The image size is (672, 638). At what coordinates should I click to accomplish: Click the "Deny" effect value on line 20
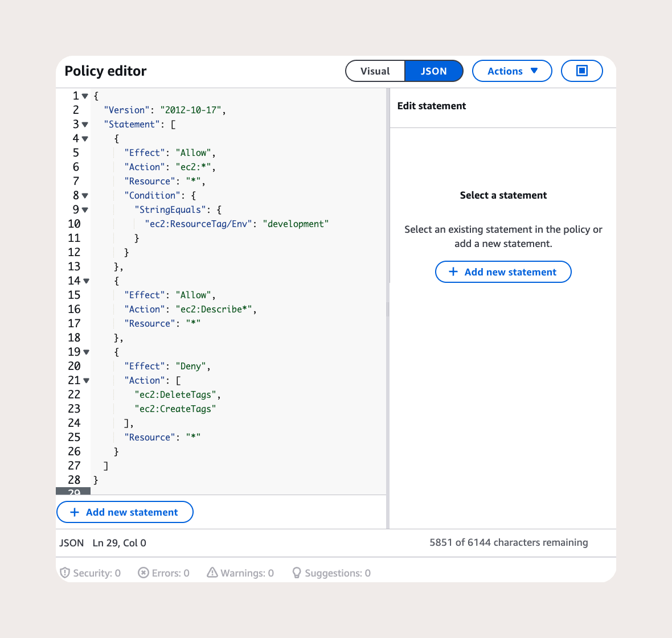[x=191, y=366]
